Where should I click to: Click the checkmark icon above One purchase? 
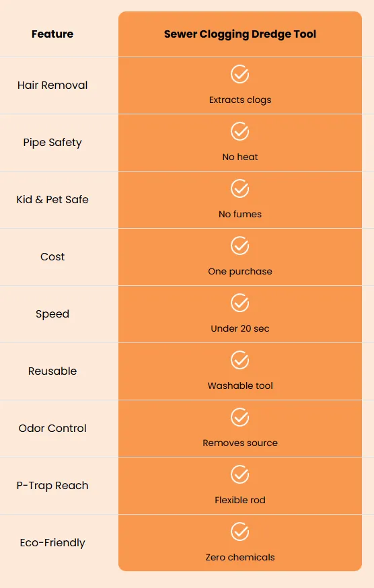click(x=239, y=246)
